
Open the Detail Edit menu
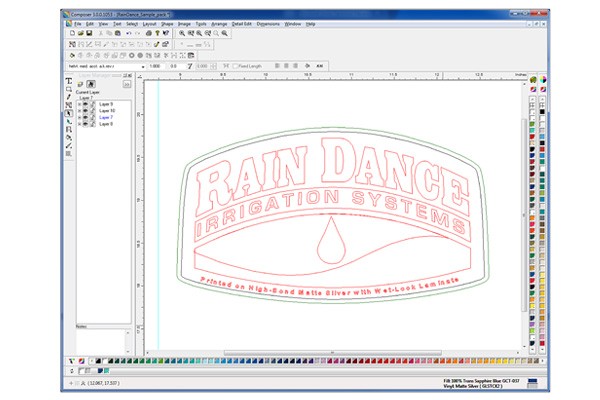coord(242,24)
